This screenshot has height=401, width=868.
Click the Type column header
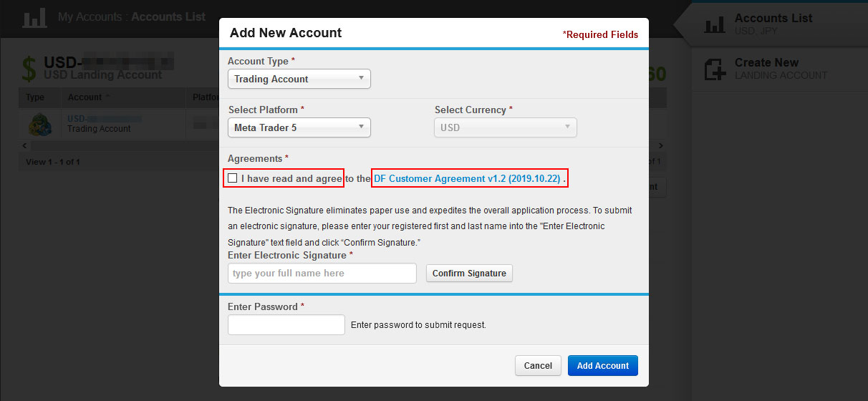coord(35,97)
